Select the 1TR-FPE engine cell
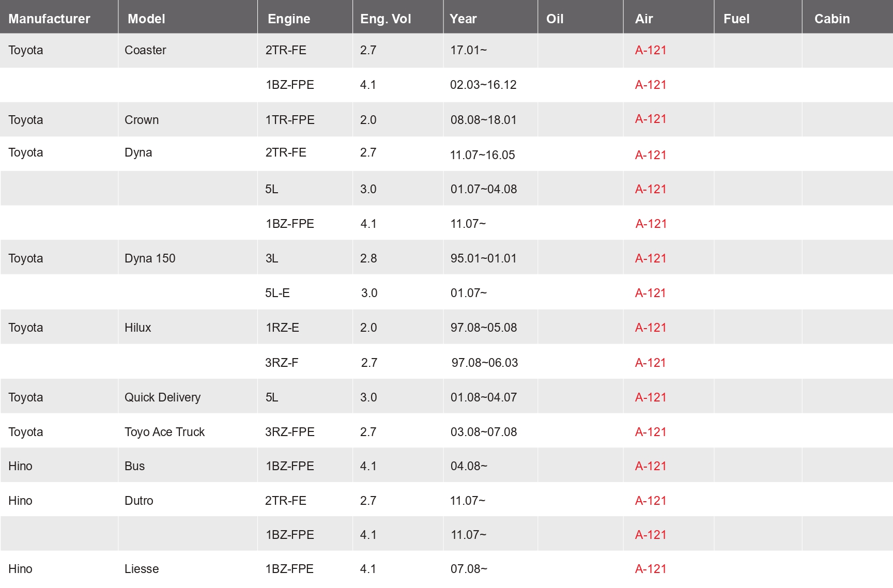893x588 pixels. pos(290,120)
